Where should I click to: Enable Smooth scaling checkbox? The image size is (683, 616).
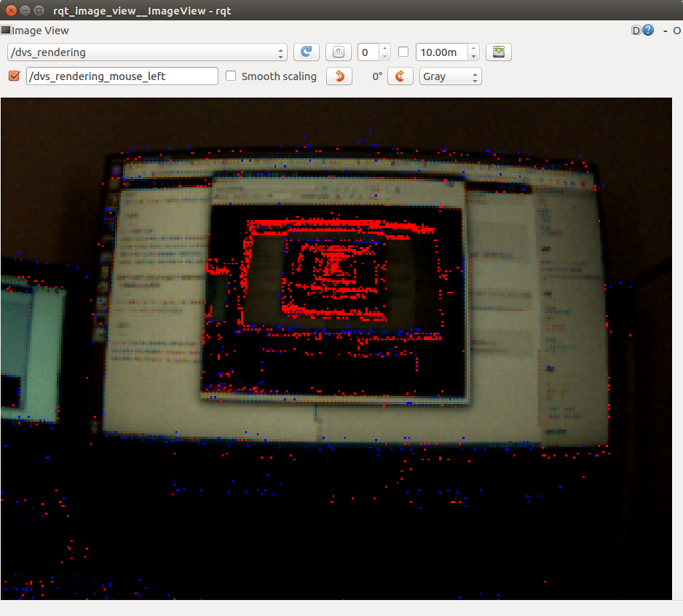[231, 76]
